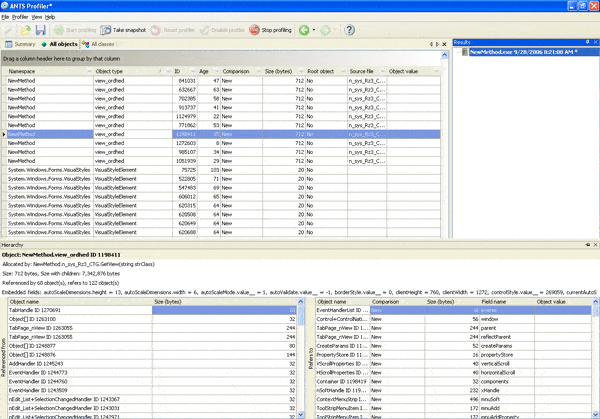Screen dimensions: 600x419
Task: Open the Age column filter dropdown
Action: 216,72
